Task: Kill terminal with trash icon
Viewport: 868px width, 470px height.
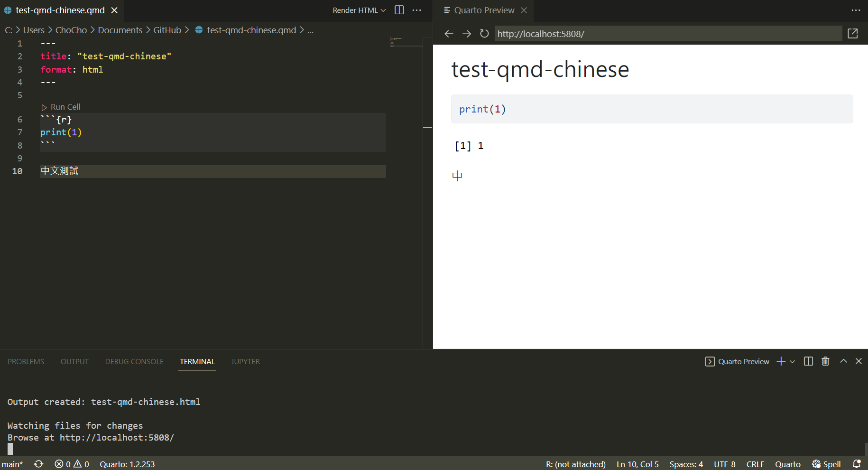Action: coord(825,361)
